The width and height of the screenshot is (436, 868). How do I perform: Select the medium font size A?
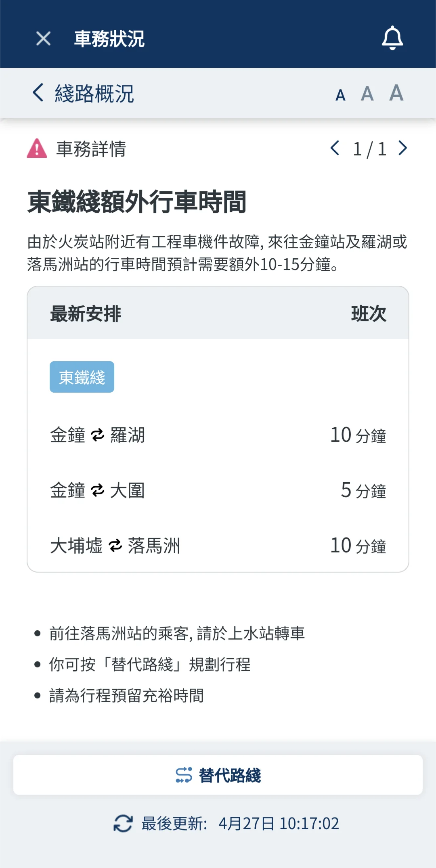click(x=367, y=94)
